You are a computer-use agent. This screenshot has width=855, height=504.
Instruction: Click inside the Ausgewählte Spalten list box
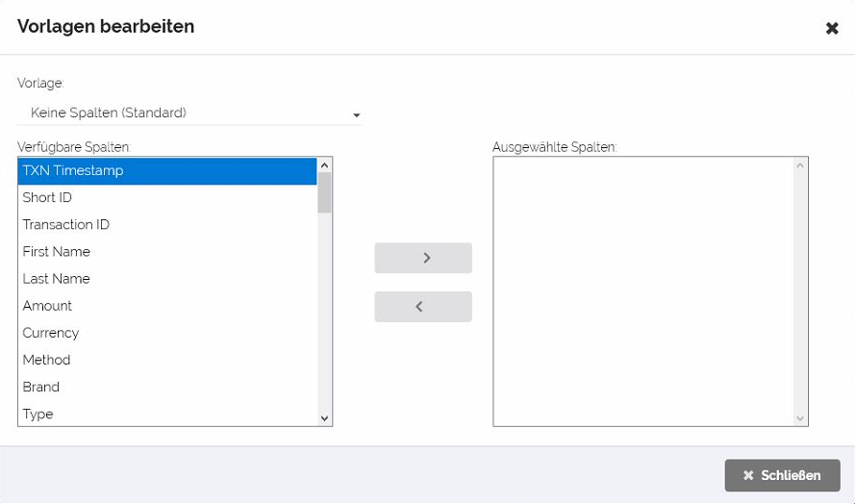point(644,290)
